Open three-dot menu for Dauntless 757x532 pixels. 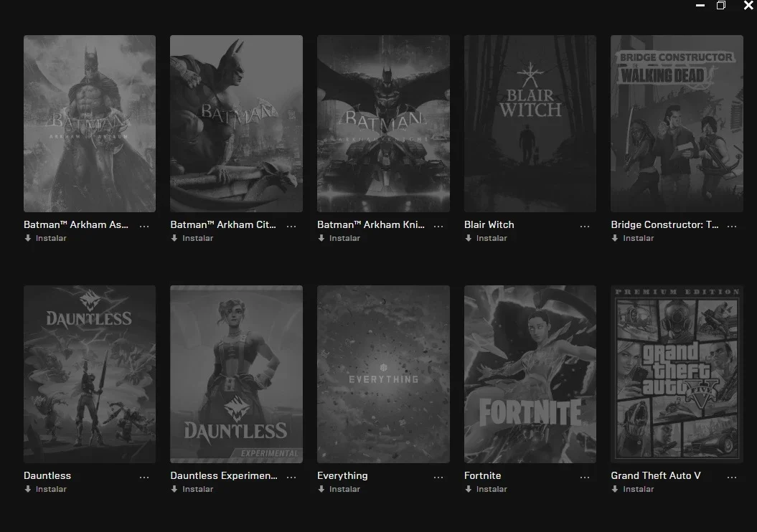point(144,477)
